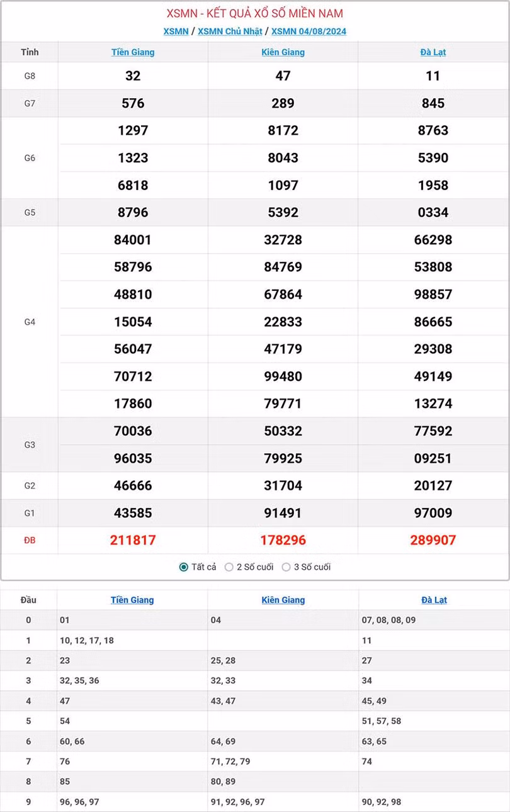Click the G7 number 845 for Đà Lạt
Image resolution: width=510 pixels, height=812 pixels.
click(433, 103)
